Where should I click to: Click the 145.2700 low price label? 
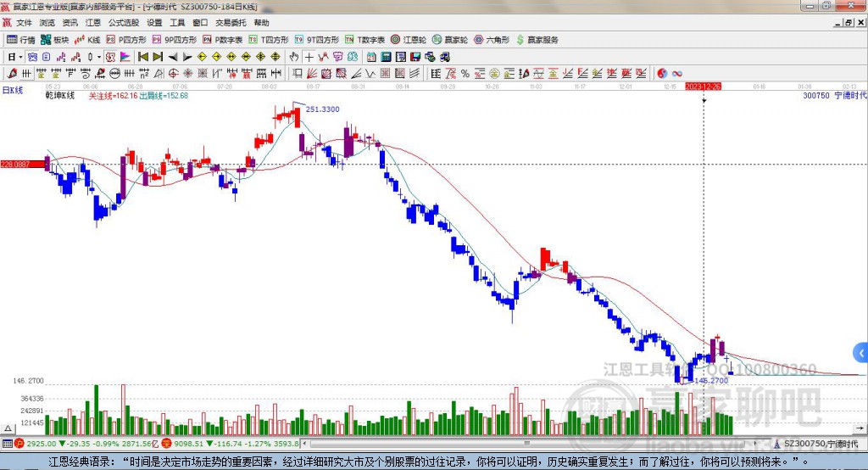pos(711,380)
